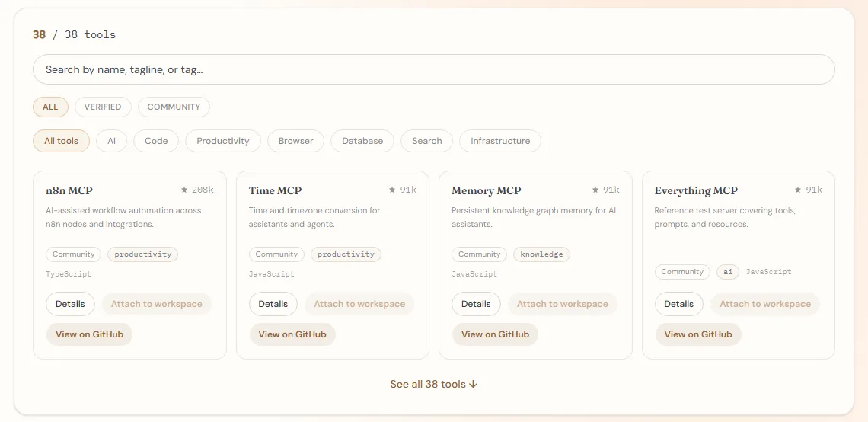Attach Time MCP to workspace
868x422 pixels.
pos(359,304)
